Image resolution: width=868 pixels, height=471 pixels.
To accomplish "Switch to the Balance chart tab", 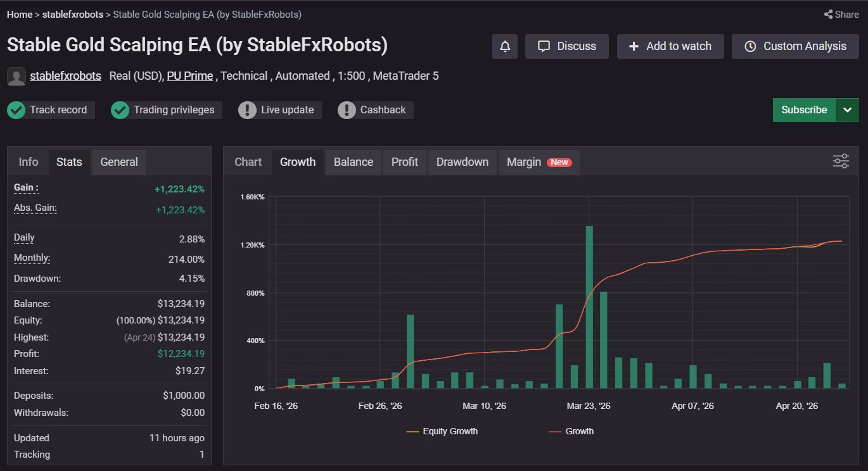I will tap(354, 162).
